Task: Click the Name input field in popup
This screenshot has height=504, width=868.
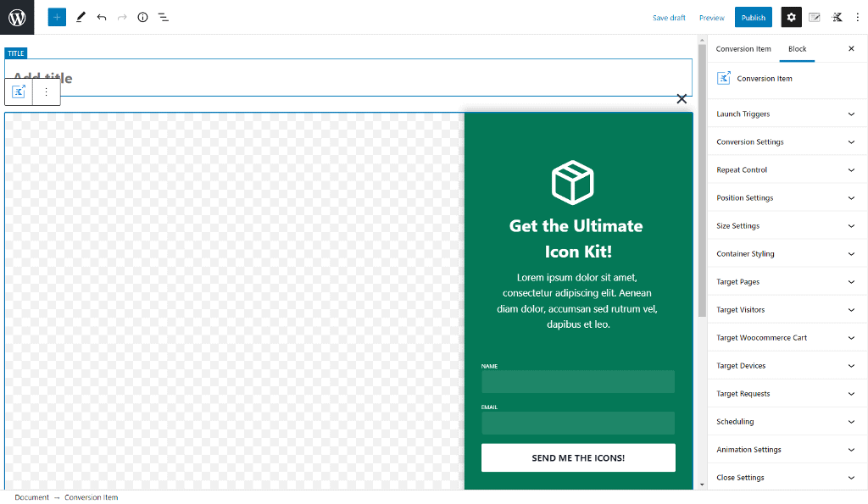Action: pos(577,381)
